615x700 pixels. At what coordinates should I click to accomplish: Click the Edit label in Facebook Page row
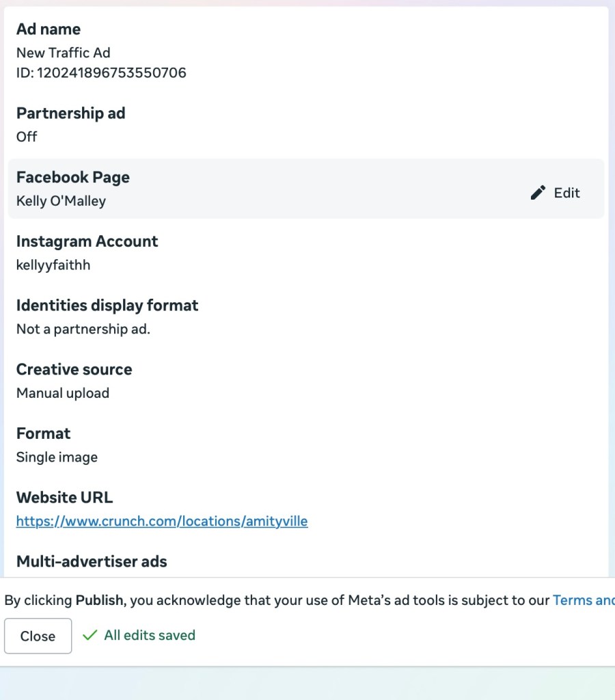point(566,193)
